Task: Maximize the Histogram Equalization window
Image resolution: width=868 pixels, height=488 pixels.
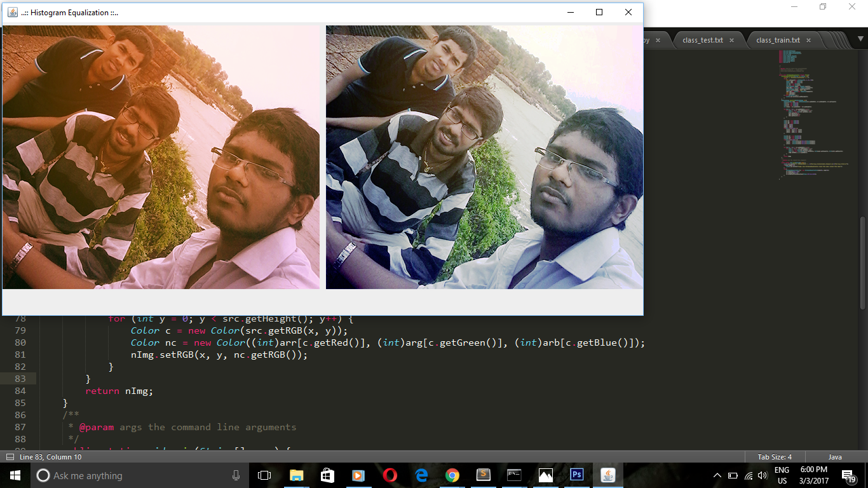Action: (599, 12)
